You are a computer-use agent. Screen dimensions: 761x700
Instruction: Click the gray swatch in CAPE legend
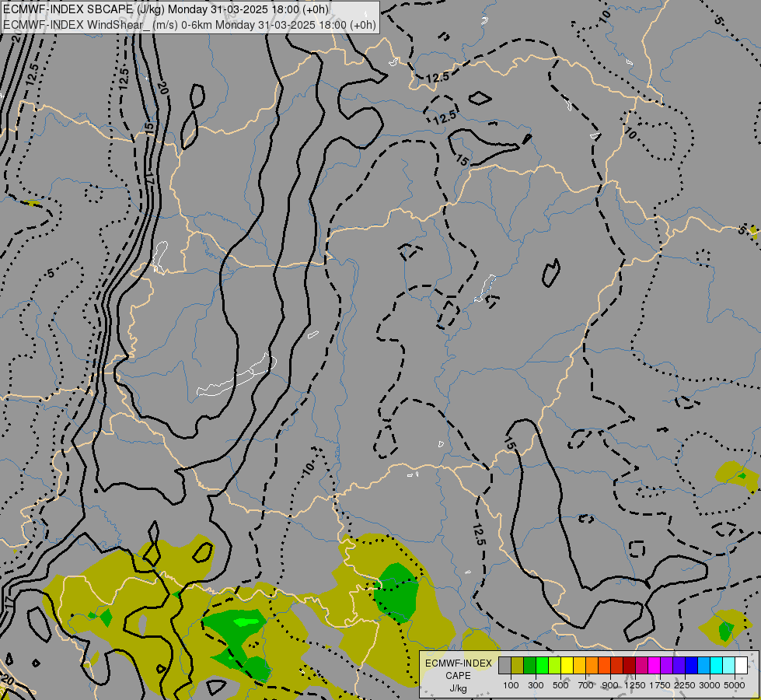pyautogui.click(x=504, y=665)
